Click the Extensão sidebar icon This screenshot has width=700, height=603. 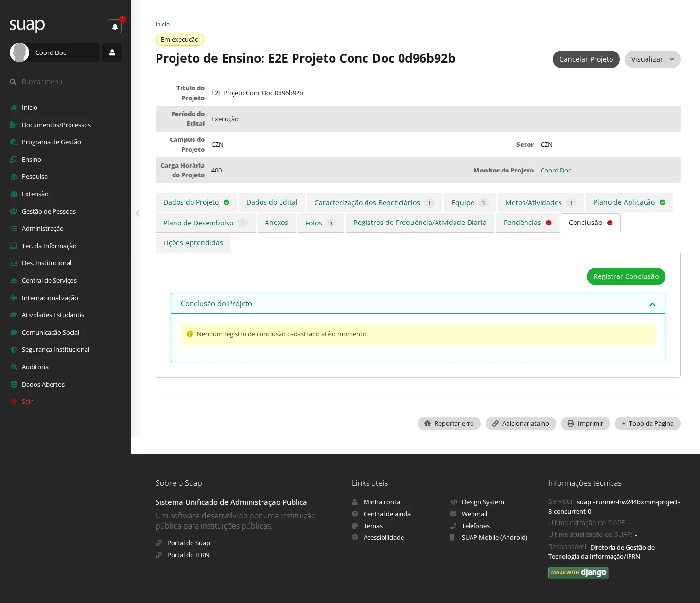point(14,194)
